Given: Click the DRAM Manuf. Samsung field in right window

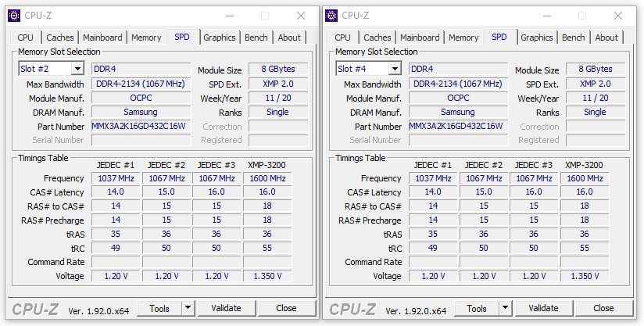Looking at the screenshot, I should 458,112.
